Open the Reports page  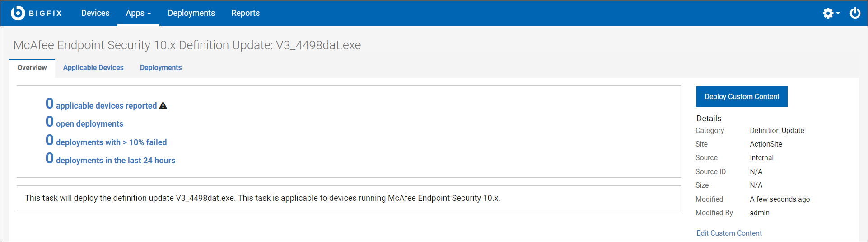245,13
